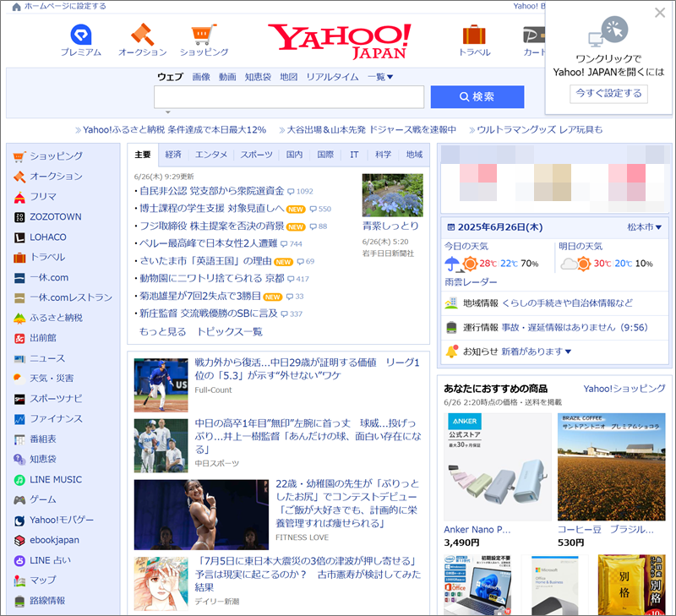Click the bell icon beside お知らせ
The image size is (676, 616).
pos(451,352)
